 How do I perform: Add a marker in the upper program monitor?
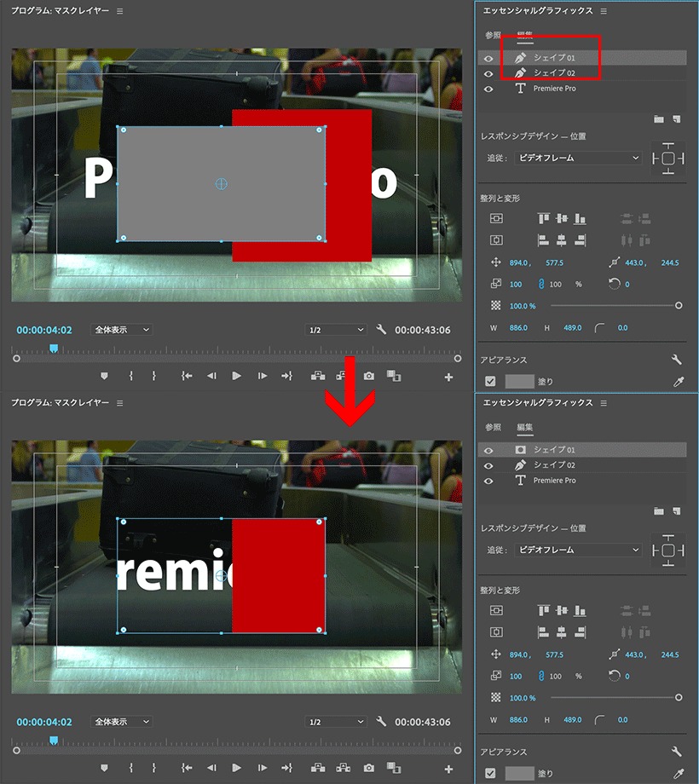(x=104, y=376)
